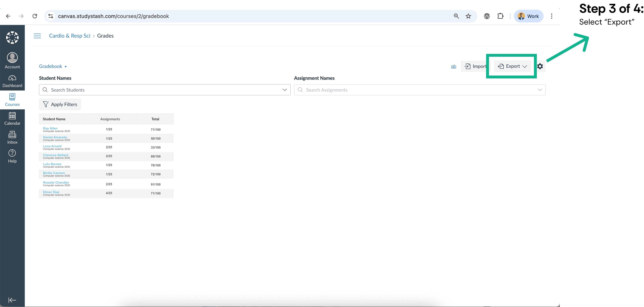The width and height of the screenshot is (644, 307).
Task: Open Rosalie Chandler's student link
Action: coord(56,183)
